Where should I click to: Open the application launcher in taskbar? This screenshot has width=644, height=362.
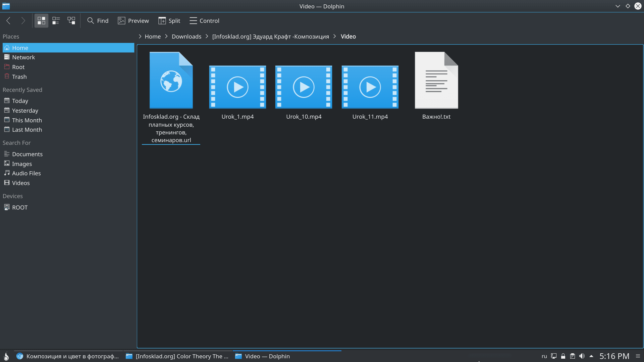[x=6, y=356]
